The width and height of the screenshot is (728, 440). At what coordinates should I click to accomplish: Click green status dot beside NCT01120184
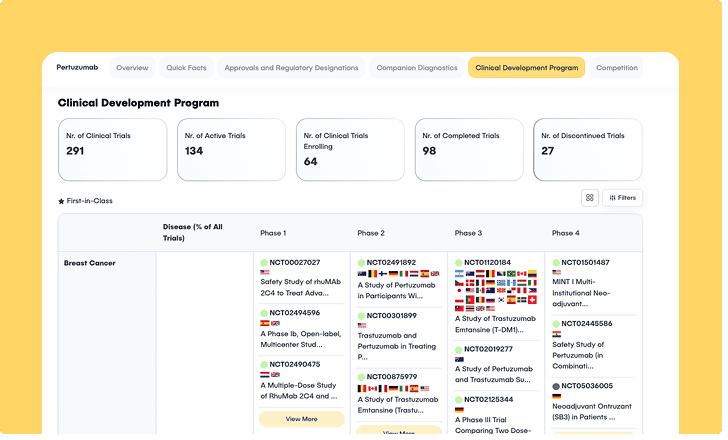click(x=459, y=263)
